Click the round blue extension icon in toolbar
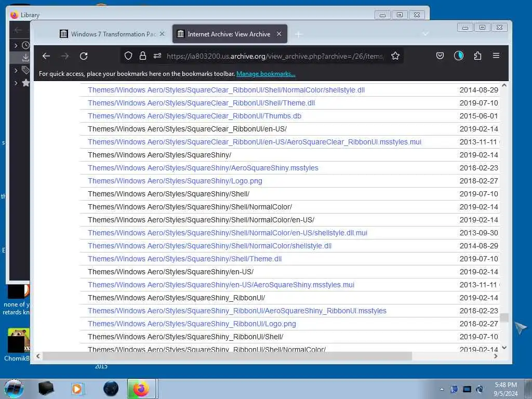 459,56
